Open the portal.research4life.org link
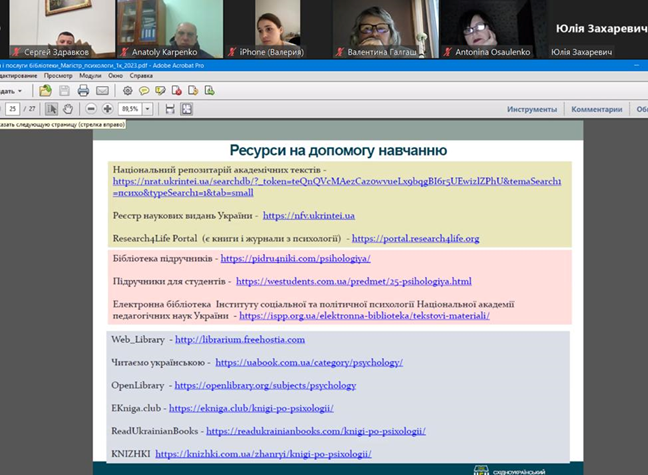648x475 pixels. [415, 239]
